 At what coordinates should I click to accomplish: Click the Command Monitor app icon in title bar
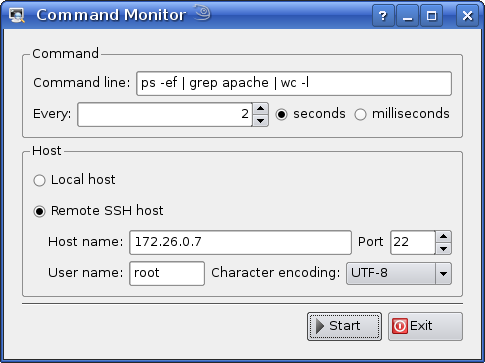tap(17, 15)
